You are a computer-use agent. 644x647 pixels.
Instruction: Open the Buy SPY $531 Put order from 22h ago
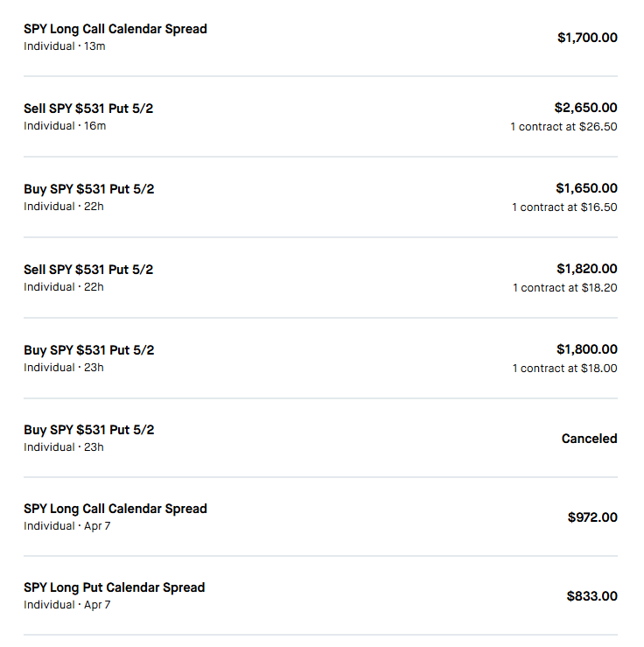tap(88, 189)
